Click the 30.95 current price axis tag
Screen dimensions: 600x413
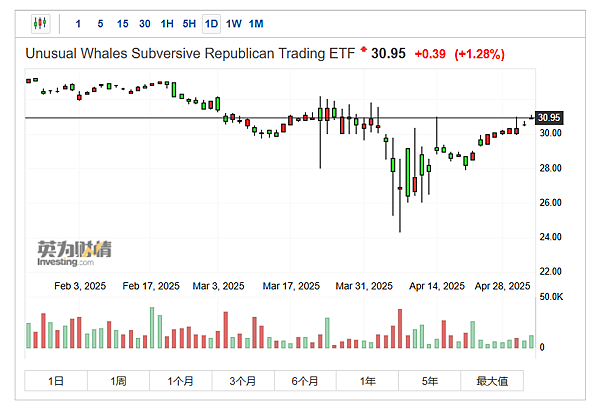(x=549, y=118)
